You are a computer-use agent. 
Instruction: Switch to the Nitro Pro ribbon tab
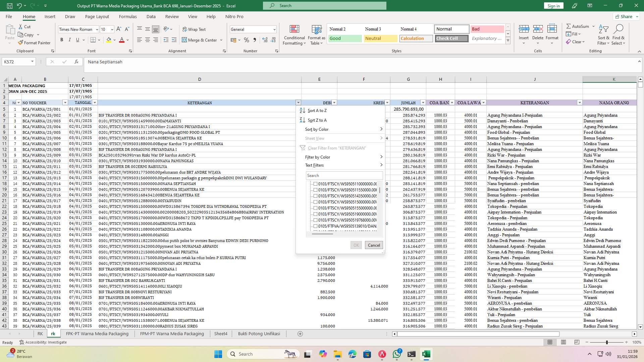[234, 16]
